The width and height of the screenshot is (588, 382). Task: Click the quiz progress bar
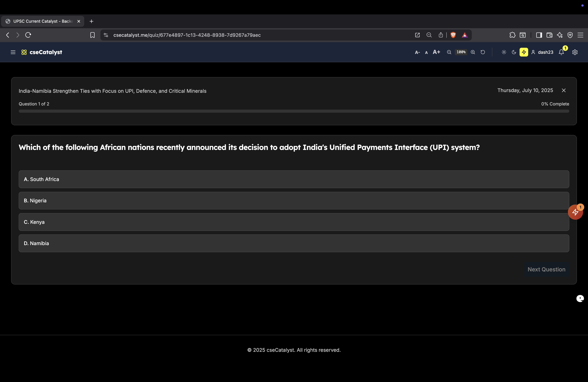point(294,111)
